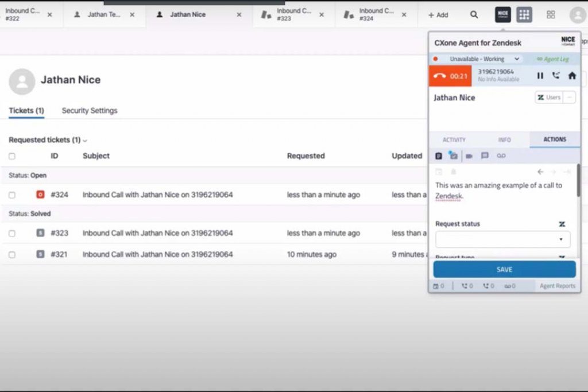Select the checkbox for ticket #324
Image resolution: width=588 pixels, height=392 pixels.
pos(12,195)
